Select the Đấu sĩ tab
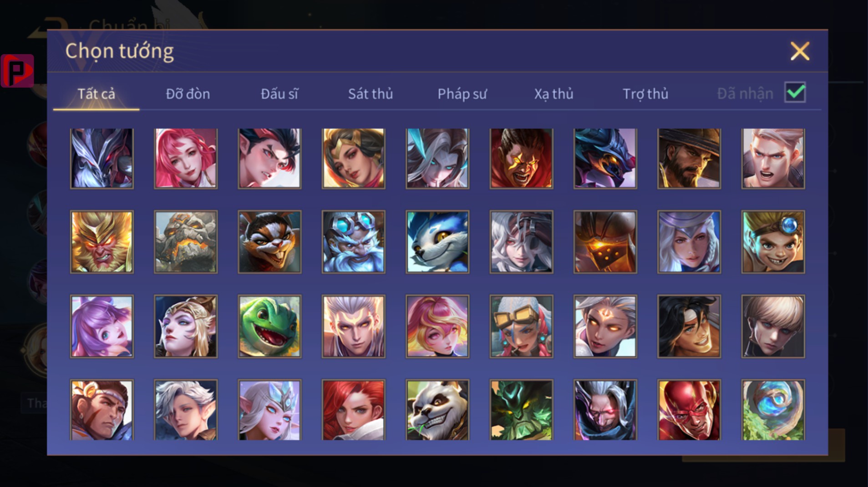Viewport: 868px width, 487px height. [x=279, y=94]
